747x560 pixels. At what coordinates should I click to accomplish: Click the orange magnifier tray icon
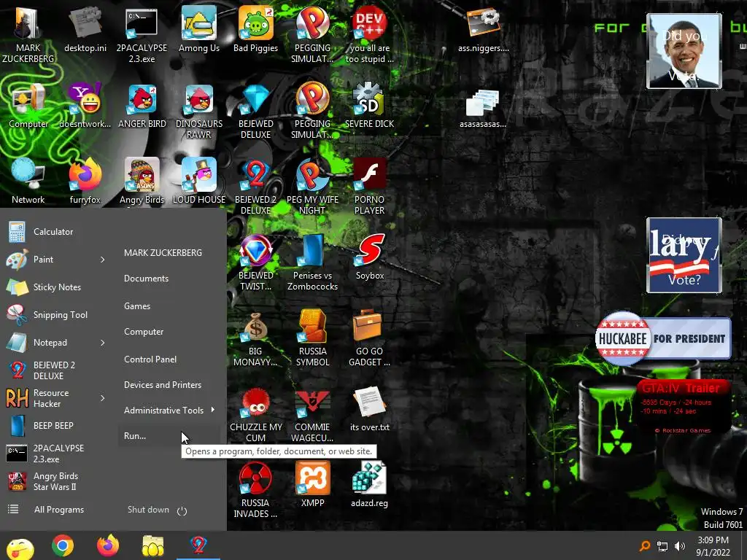tap(645, 546)
